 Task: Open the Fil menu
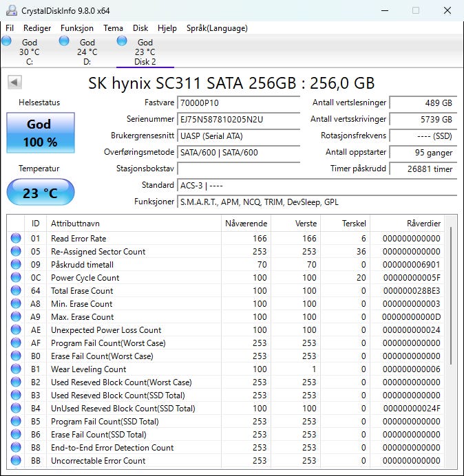pyautogui.click(x=10, y=28)
